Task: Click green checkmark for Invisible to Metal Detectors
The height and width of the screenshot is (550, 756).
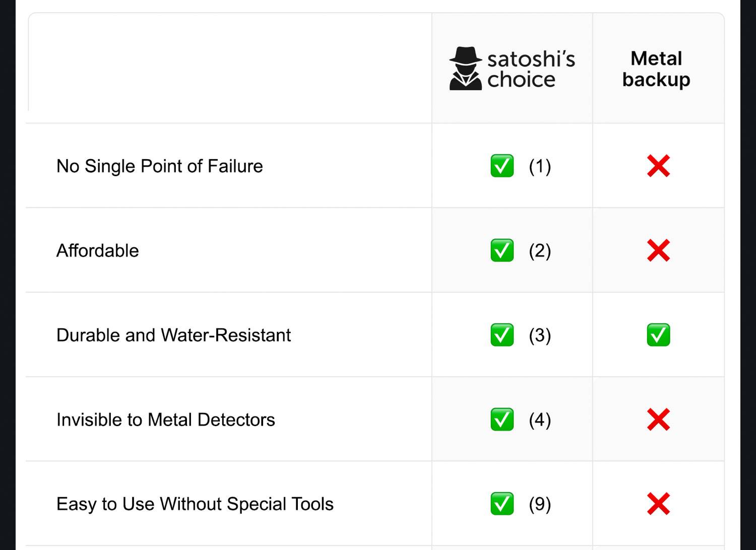Action: 502,420
